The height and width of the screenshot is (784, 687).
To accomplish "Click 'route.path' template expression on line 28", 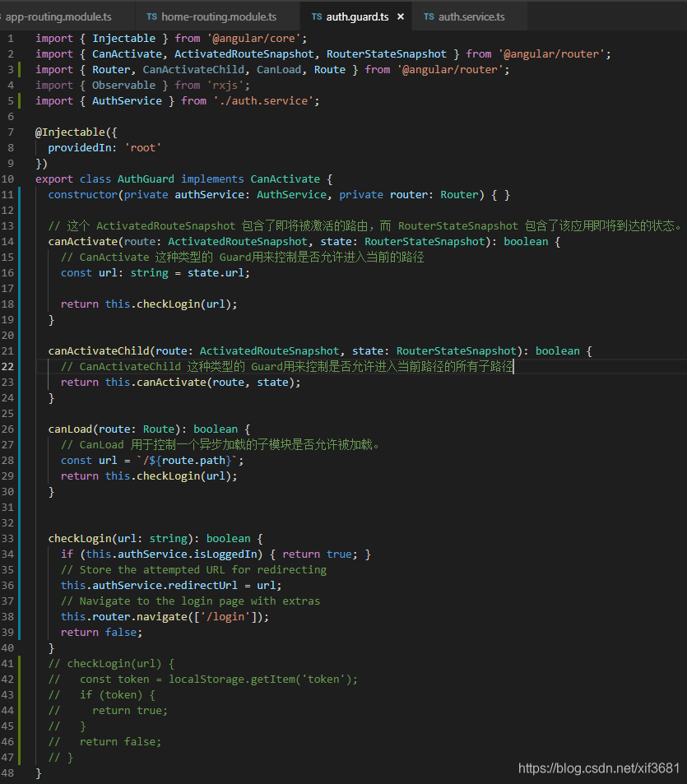I will pos(193,461).
